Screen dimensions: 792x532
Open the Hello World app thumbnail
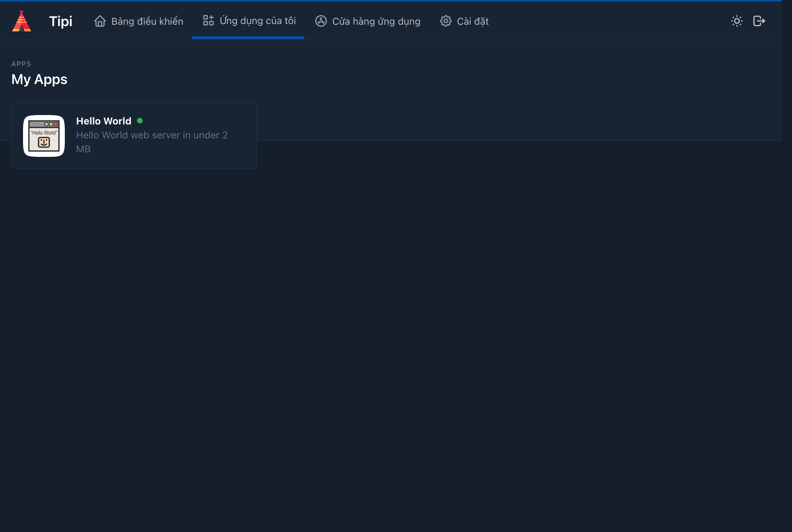click(x=44, y=136)
